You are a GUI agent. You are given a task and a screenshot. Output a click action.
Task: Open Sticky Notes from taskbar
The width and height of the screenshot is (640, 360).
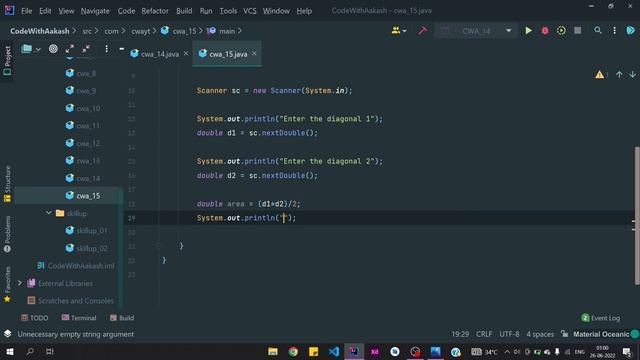point(313,351)
